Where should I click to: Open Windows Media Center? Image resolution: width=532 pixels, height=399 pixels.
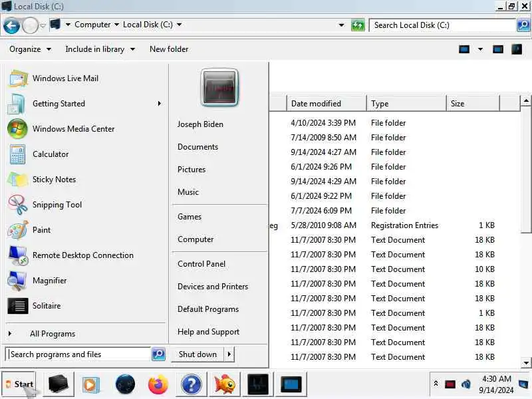pyautogui.click(x=85, y=129)
